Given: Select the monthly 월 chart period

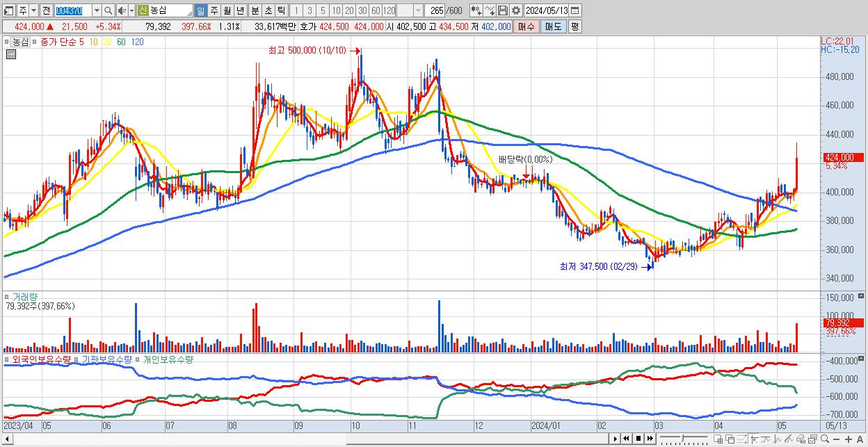Looking at the screenshot, I should pos(227,10).
